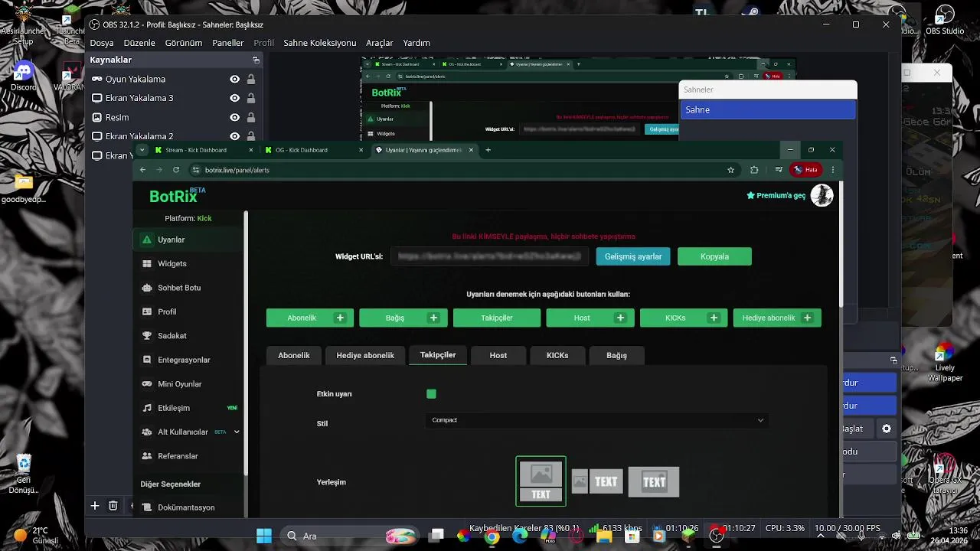Open the Sahne Koleksiyonu menu

point(320,43)
